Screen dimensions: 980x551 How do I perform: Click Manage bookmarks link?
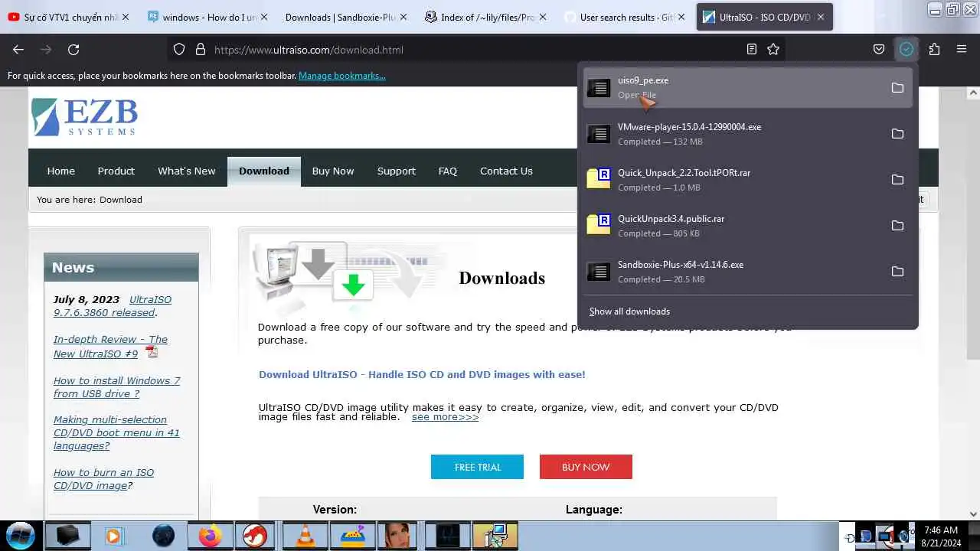click(342, 76)
